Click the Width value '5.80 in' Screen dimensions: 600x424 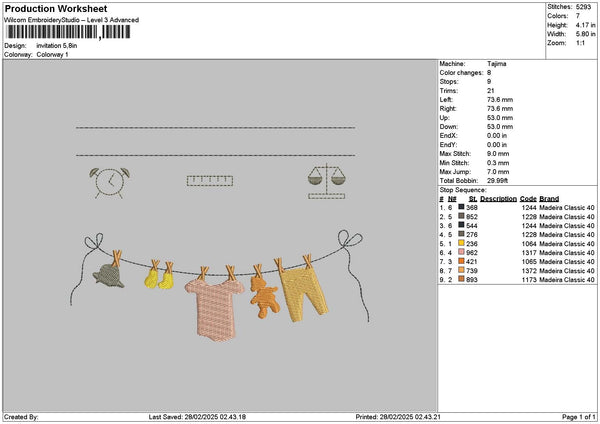585,34
